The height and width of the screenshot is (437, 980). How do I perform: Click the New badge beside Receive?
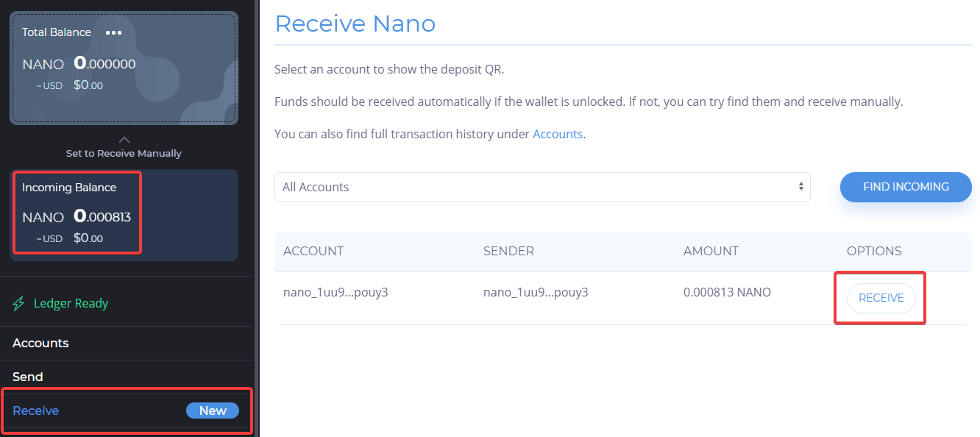[213, 411]
